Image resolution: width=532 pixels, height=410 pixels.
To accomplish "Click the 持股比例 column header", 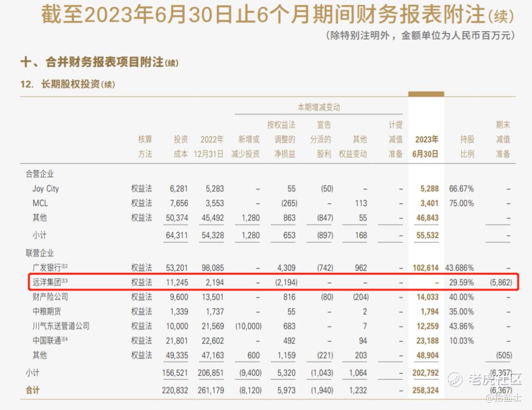I will pos(467,146).
